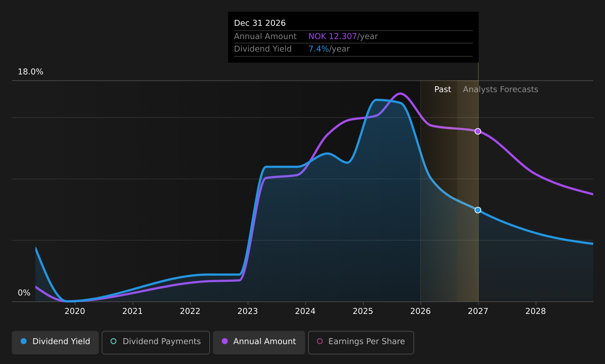The width and height of the screenshot is (605, 364).
Task: Click the 18.0% y-axis label
Action: (31, 72)
